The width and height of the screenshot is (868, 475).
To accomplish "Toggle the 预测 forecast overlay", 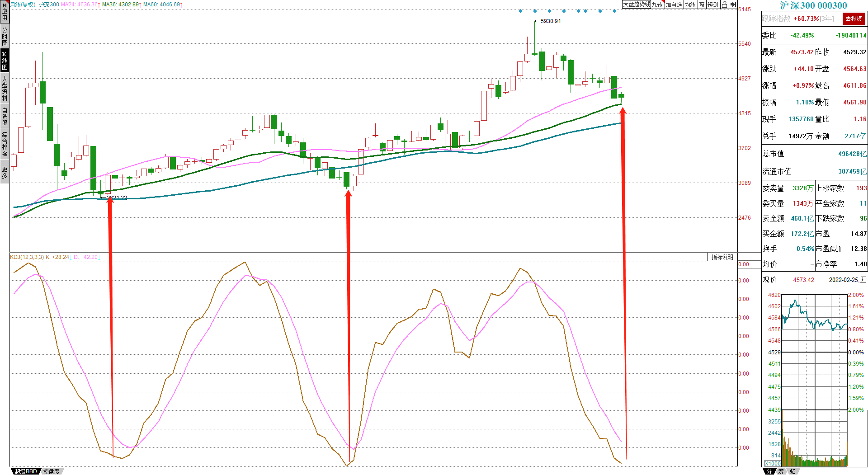I will pos(713,5).
